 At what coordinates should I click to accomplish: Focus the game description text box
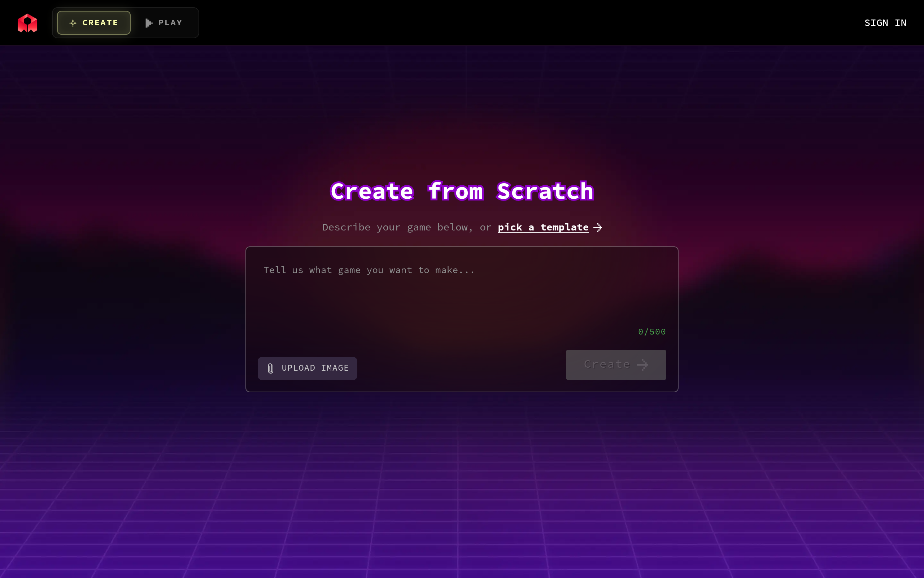462,294
